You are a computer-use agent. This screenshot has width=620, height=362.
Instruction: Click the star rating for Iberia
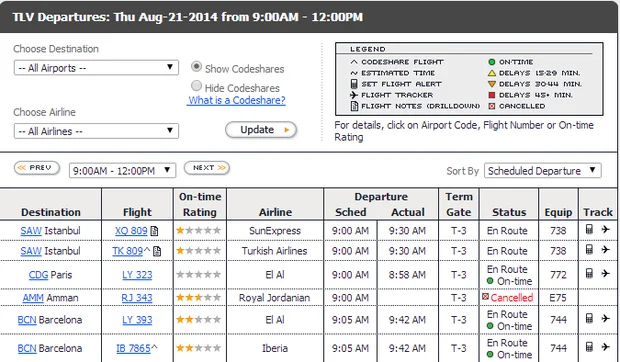(x=198, y=348)
